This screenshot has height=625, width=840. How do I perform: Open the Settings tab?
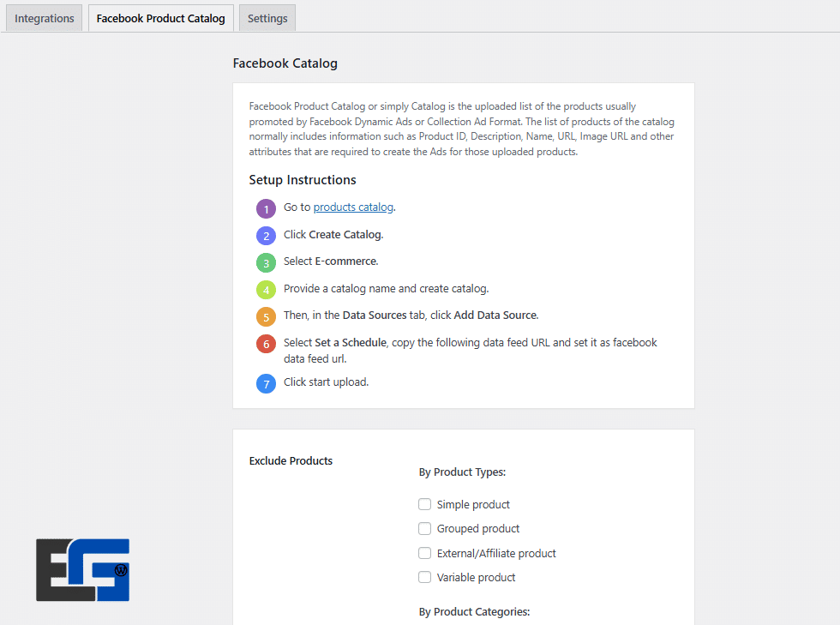267,18
